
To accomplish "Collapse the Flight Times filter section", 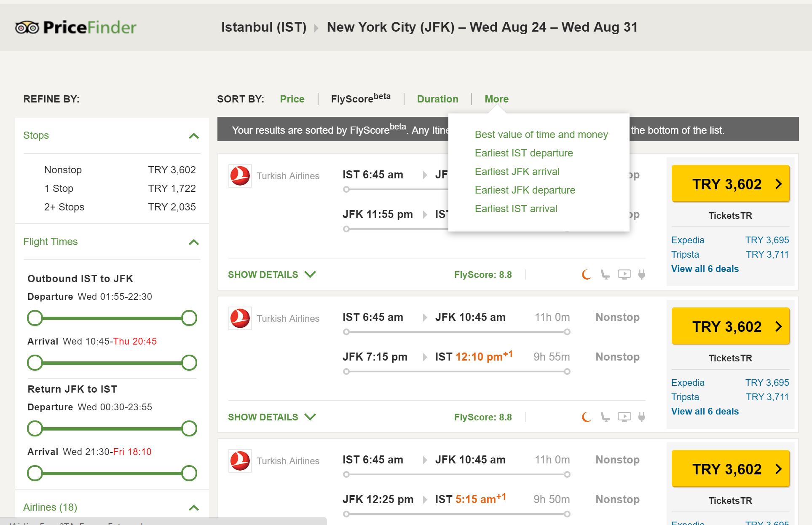I will [x=194, y=242].
